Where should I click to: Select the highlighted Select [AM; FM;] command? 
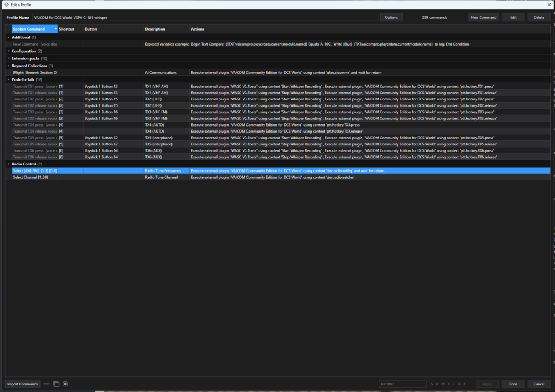281,170
